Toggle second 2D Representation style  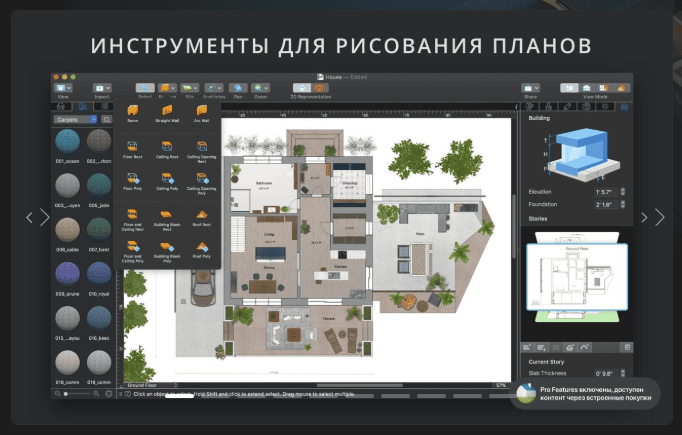pyautogui.click(x=320, y=88)
